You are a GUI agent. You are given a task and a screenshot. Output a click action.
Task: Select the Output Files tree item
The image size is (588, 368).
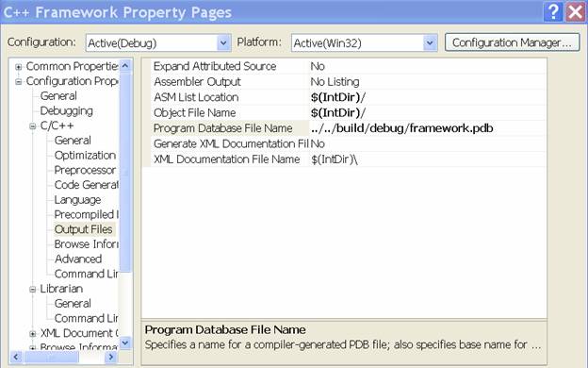(83, 229)
